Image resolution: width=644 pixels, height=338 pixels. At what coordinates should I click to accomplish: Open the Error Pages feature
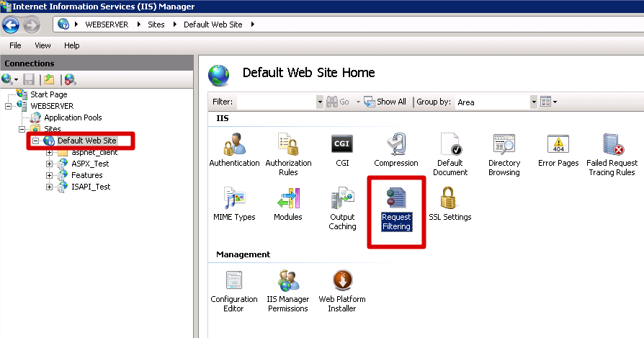[558, 150]
